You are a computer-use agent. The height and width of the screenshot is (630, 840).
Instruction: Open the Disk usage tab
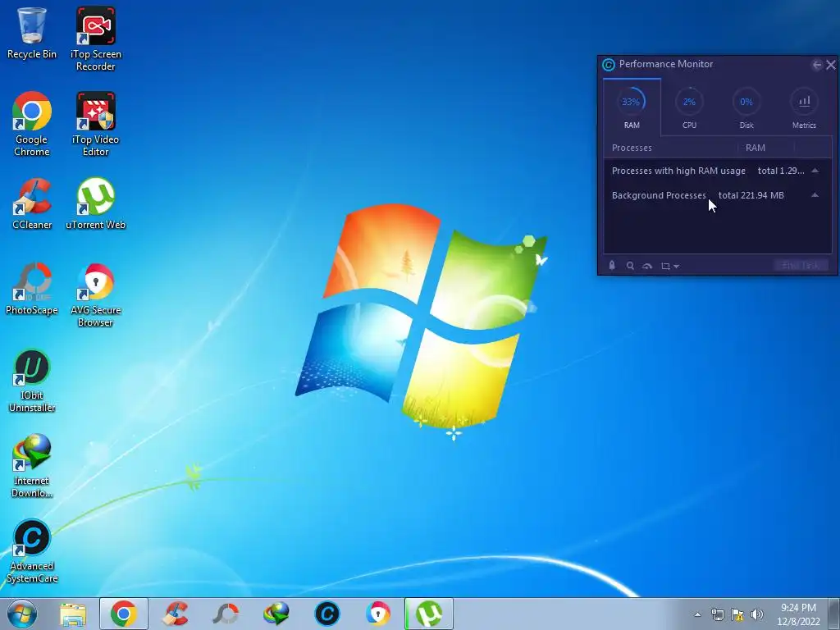click(746, 107)
